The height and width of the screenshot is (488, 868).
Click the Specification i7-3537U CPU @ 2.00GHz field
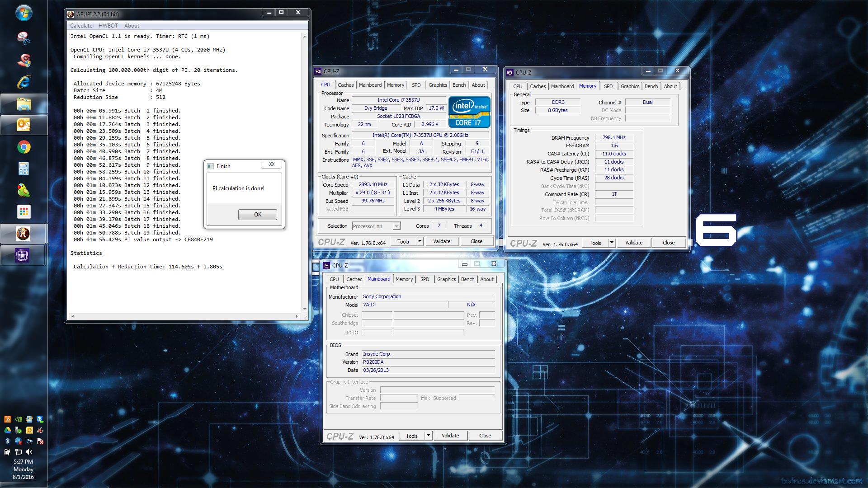[x=420, y=136]
